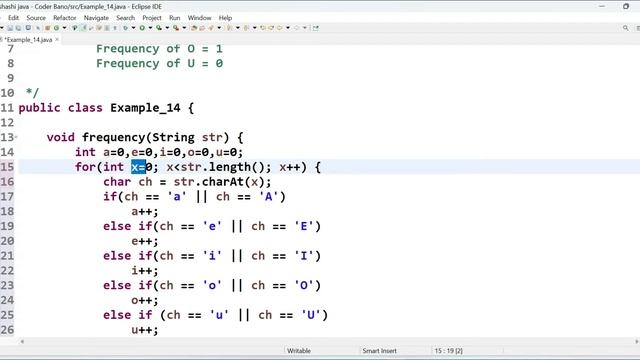The image size is (640, 360).
Task: Open the Navigate menu
Action: [96, 18]
